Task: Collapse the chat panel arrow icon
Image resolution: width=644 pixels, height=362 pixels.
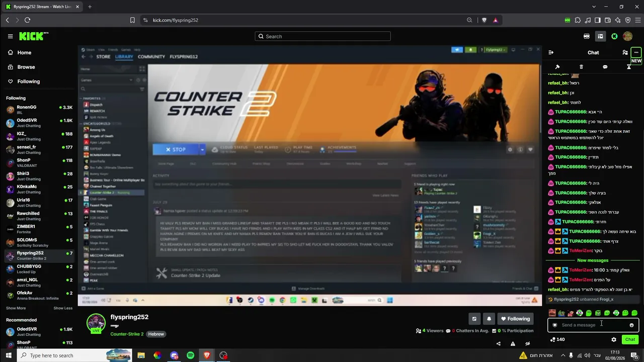Action: [551, 52]
